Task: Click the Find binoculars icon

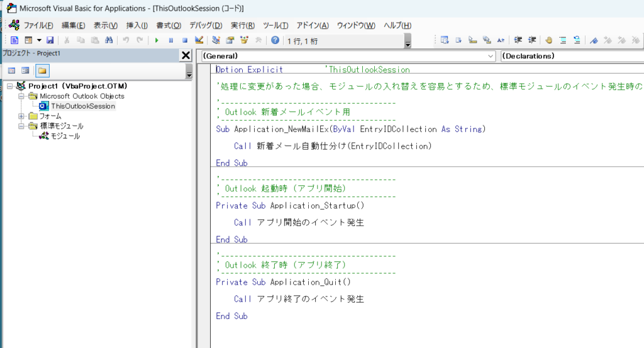Action: click(x=108, y=40)
